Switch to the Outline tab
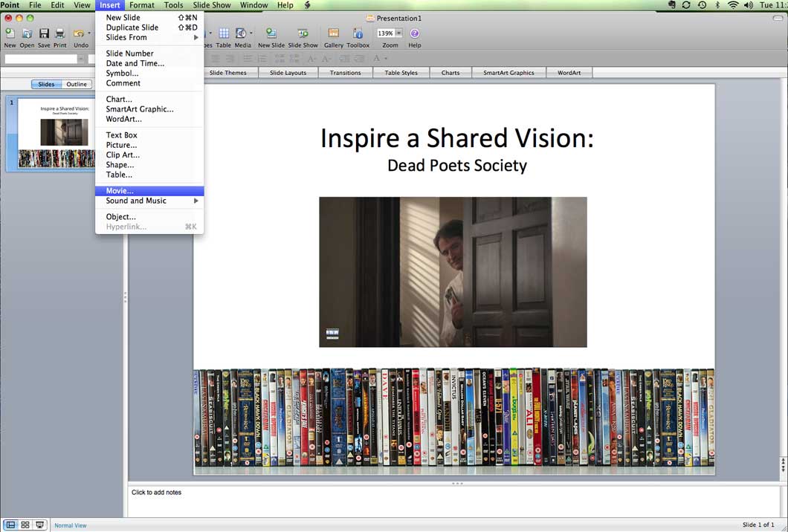Screen dimensions: 788x532 click(77, 85)
